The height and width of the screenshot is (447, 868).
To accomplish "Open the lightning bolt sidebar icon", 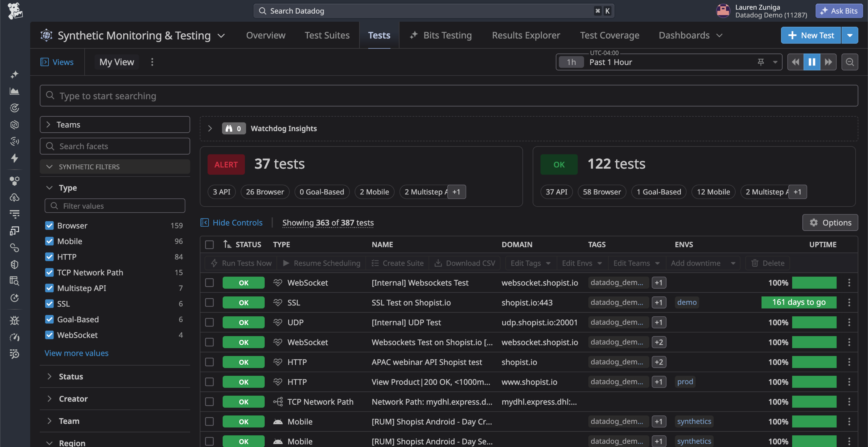I will [x=14, y=158].
